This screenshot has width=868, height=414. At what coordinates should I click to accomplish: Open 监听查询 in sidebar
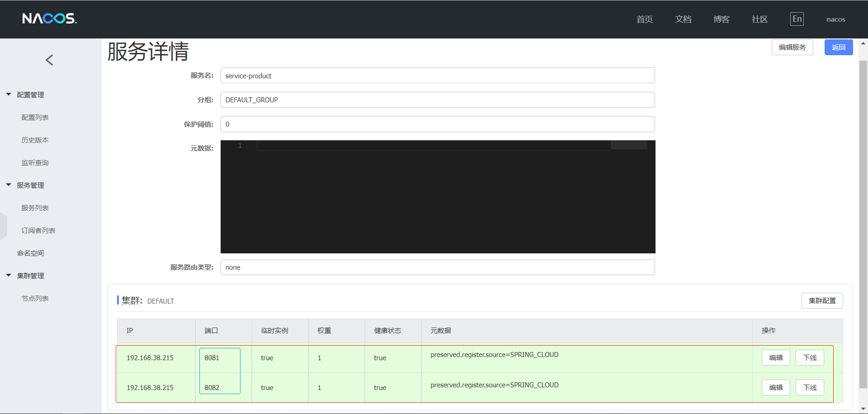click(35, 162)
